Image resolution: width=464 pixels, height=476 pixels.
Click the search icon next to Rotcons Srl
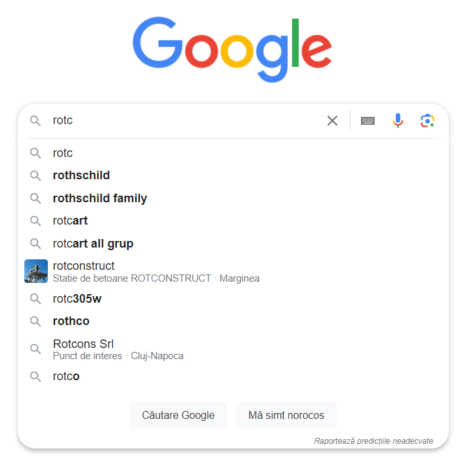[x=35, y=349]
